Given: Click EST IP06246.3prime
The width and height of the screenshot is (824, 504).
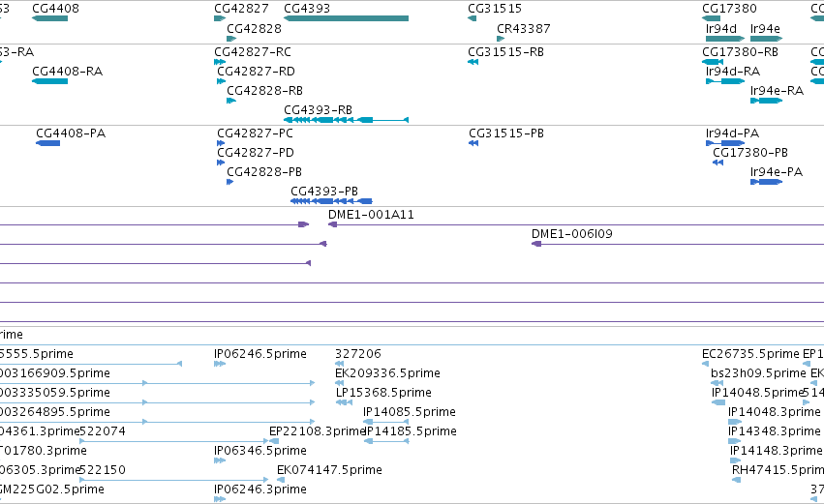Looking at the screenshot, I should click(260, 489).
